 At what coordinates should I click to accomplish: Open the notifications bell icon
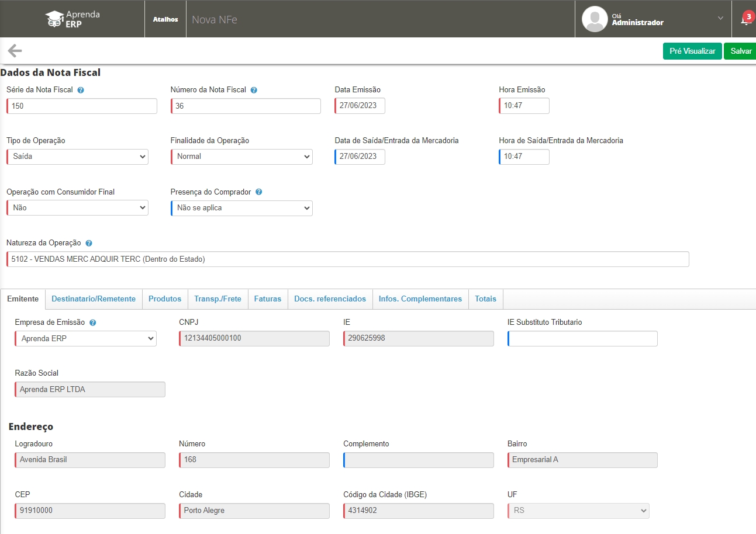(x=745, y=20)
